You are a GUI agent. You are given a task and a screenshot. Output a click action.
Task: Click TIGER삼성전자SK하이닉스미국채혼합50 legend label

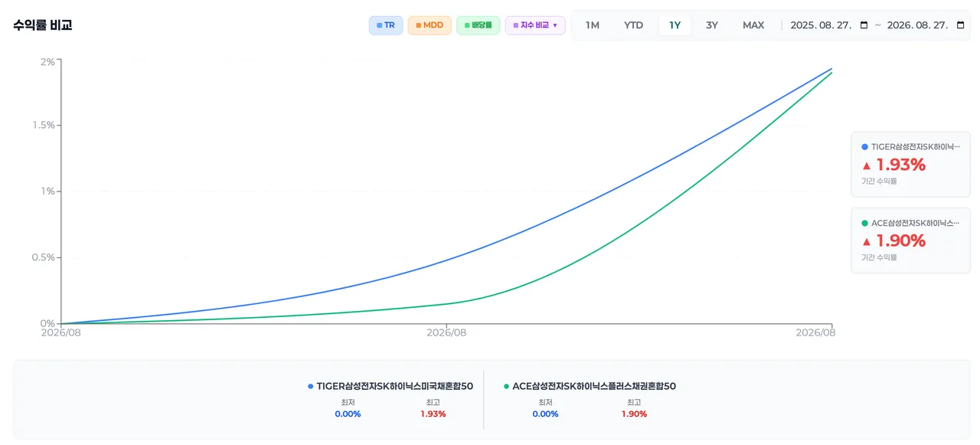click(394, 387)
